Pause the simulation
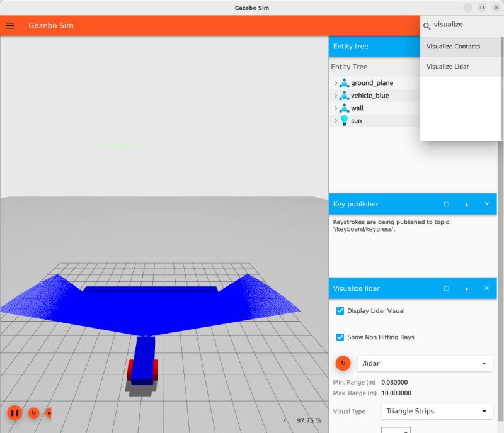The height and width of the screenshot is (433, 504). click(x=14, y=413)
